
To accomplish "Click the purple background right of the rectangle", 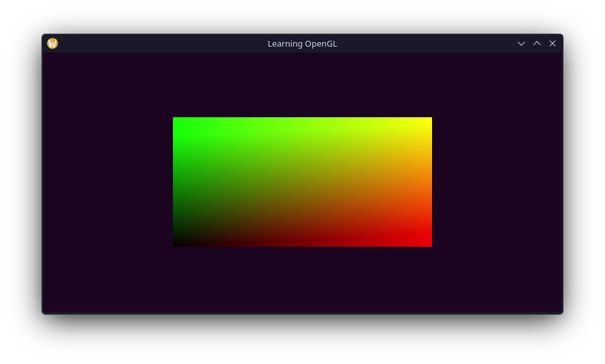I will coord(497,182).
